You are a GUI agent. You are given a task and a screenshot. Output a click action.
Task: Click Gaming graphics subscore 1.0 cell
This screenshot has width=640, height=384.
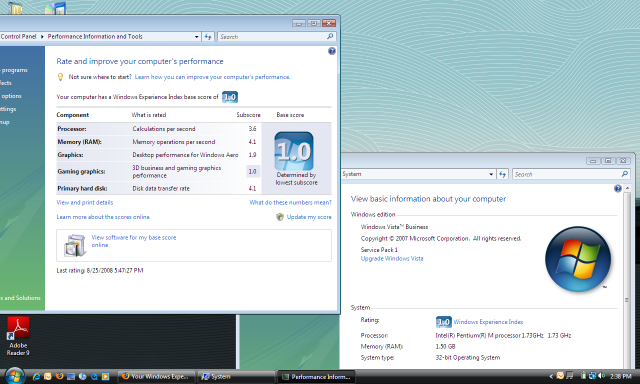tap(252, 171)
